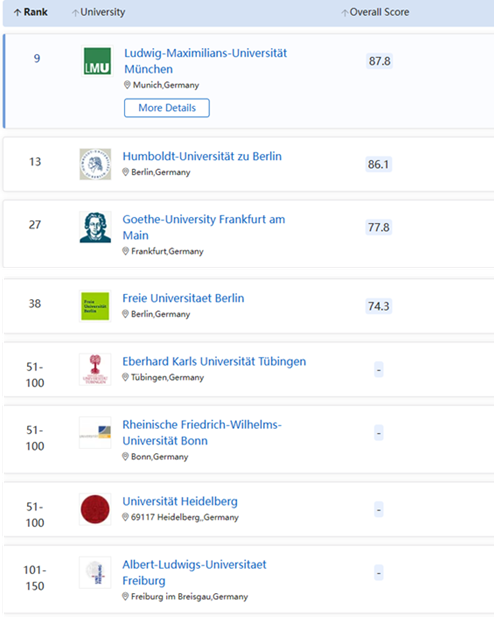Open Humboldt-Universität zu Berlin link
This screenshot has height=617, width=494.
202,156
